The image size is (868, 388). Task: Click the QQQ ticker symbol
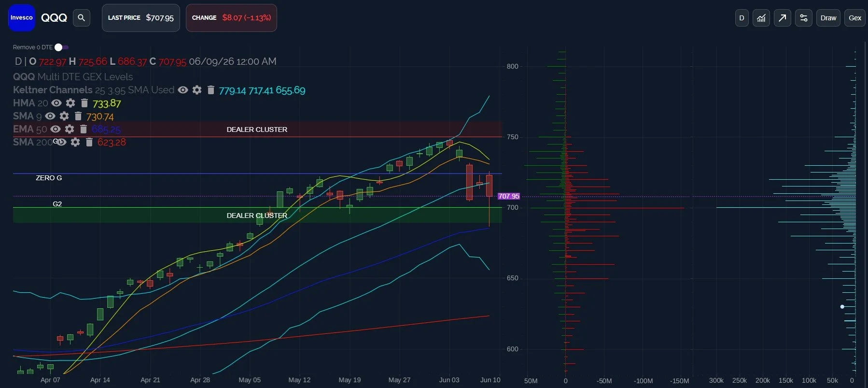point(54,18)
